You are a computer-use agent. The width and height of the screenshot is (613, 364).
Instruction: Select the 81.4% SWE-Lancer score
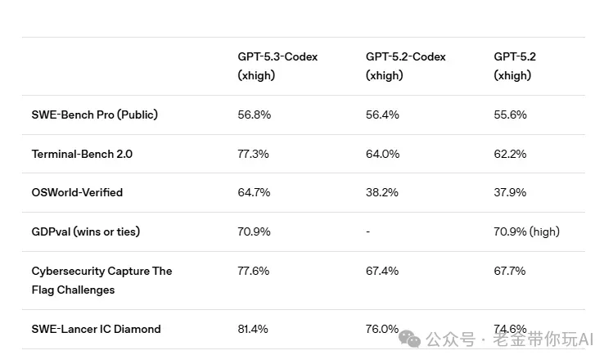254,329
